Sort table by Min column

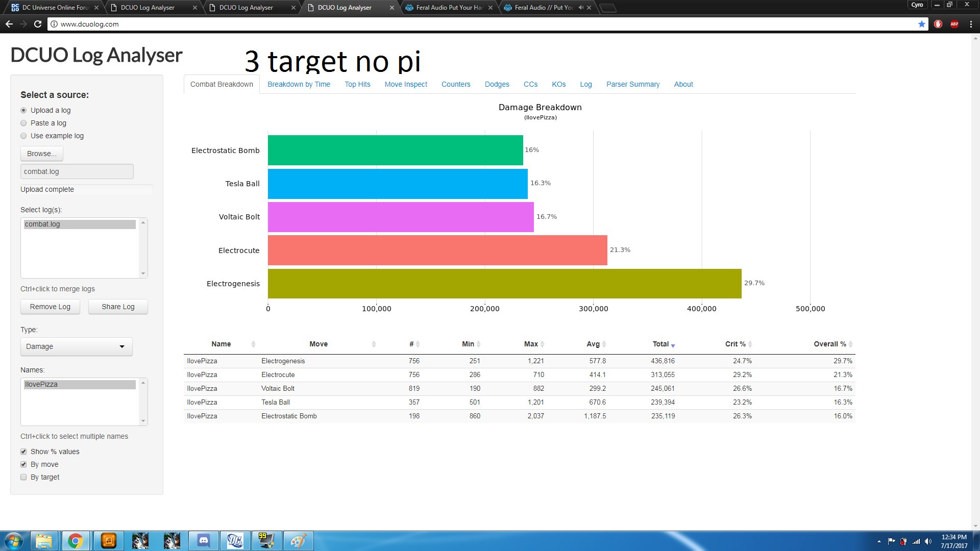(x=468, y=344)
